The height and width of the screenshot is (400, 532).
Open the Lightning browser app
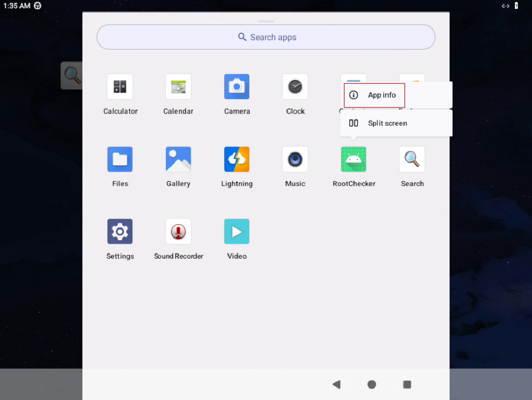pos(237,160)
